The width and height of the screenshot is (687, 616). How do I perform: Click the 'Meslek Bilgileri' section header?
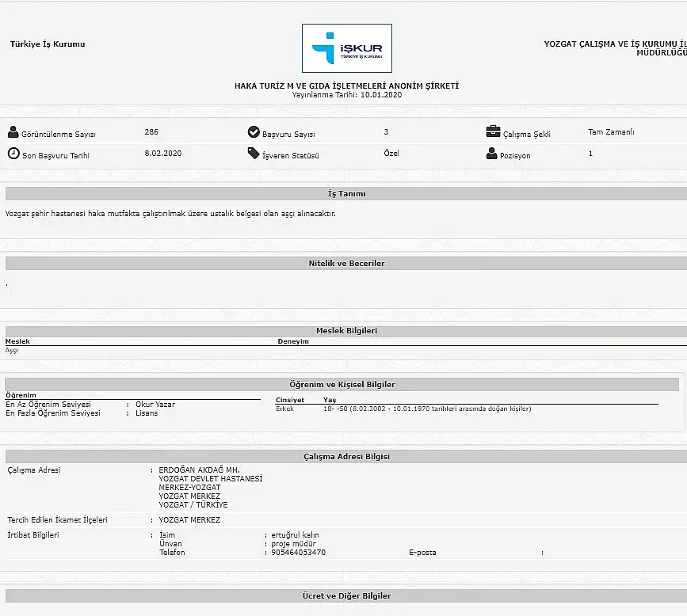click(x=346, y=330)
